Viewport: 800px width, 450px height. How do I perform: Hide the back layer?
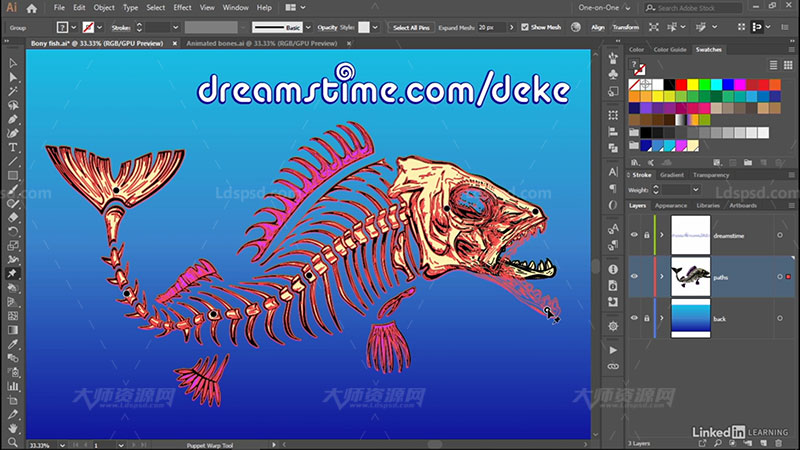(x=634, y=318)
